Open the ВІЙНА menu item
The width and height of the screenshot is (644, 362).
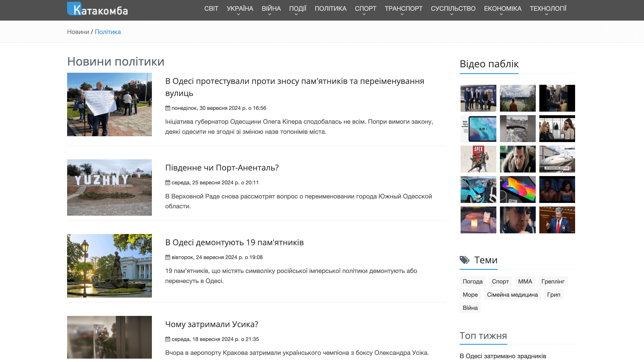pyautogui.click(x=271, y=9)
